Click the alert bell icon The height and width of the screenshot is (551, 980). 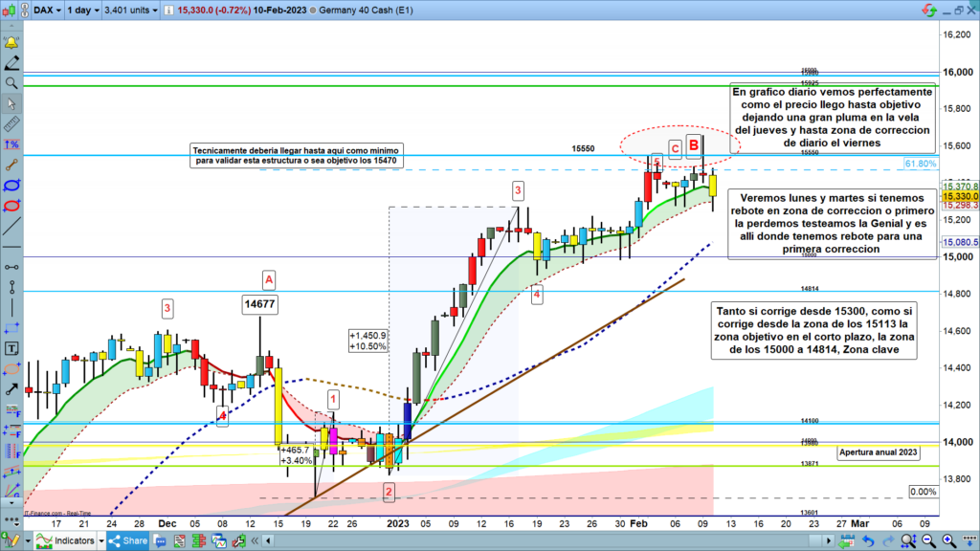[11, 43]
